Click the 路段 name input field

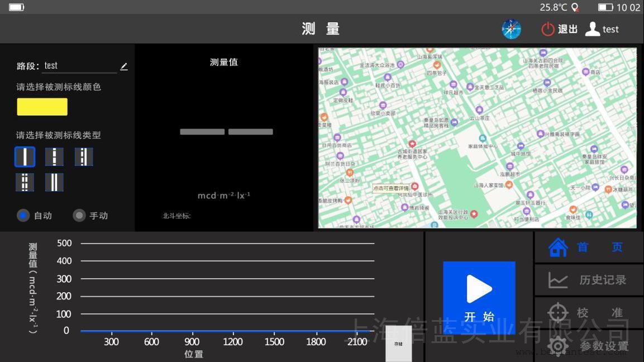point(81,66)
